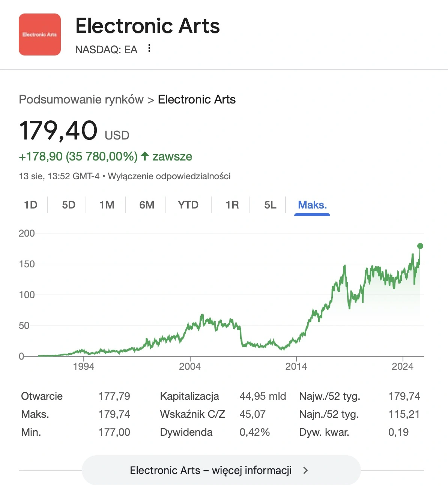Screen dimensions: 448x486
Task: Open the Podsumowanie rynków breadcrumb link
Action: (x=81, y=99)
